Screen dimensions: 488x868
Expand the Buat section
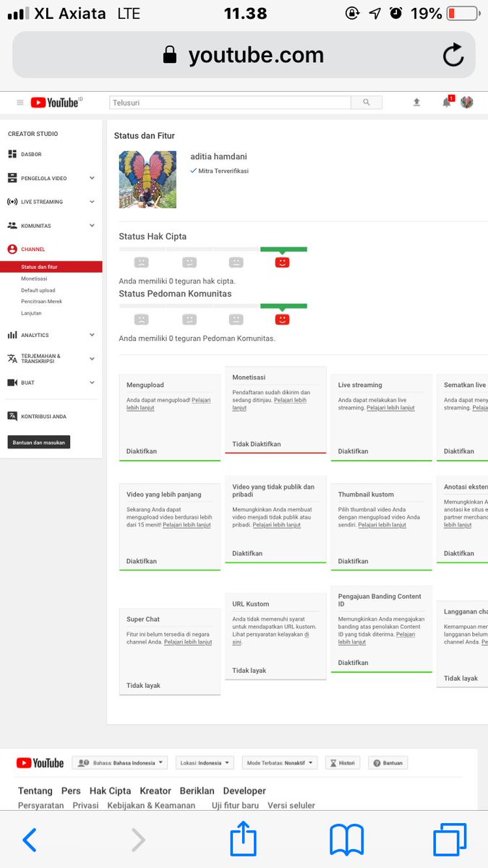[92, 383]
